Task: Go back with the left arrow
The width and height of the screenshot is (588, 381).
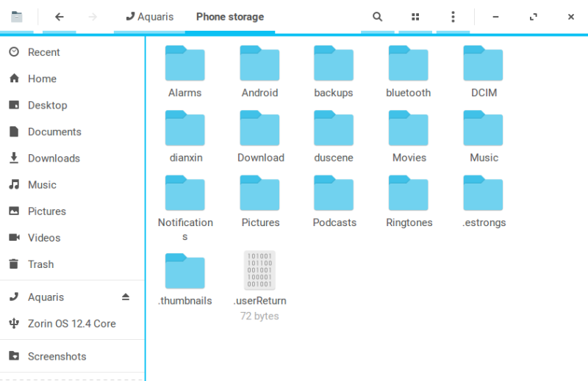Action: click(x=60, y=17)
